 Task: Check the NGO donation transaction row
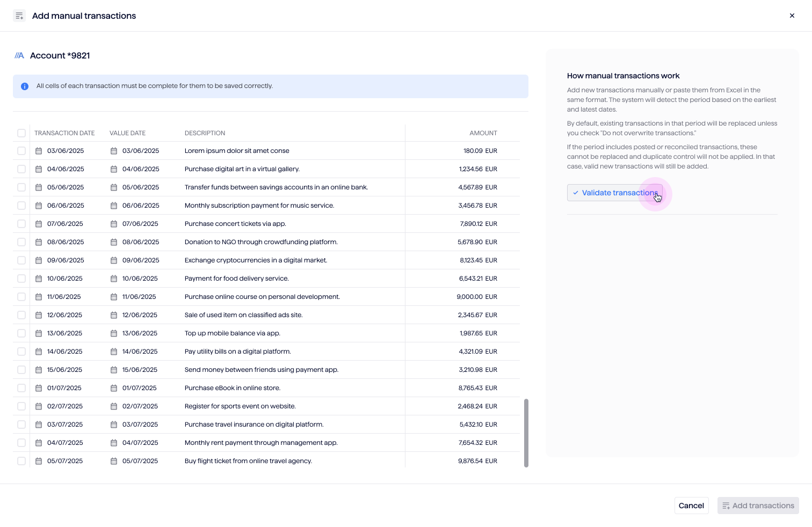pyautogui.click(x=21, y=241)
